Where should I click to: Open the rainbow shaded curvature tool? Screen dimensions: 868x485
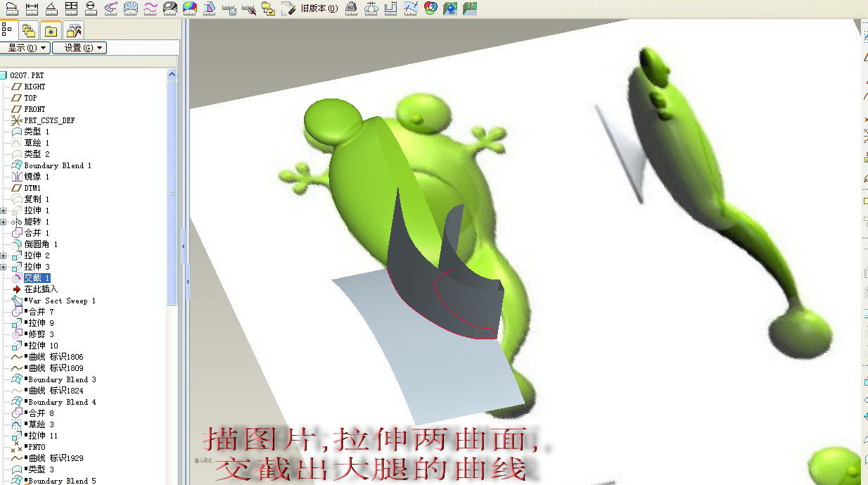tap(189, 8)
